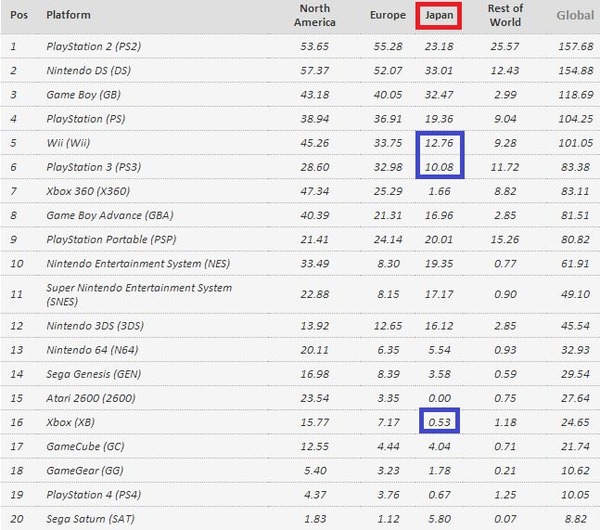
Task: Click Super Nintendo Entertainment System entry
Action: click(x=139, y=295)
